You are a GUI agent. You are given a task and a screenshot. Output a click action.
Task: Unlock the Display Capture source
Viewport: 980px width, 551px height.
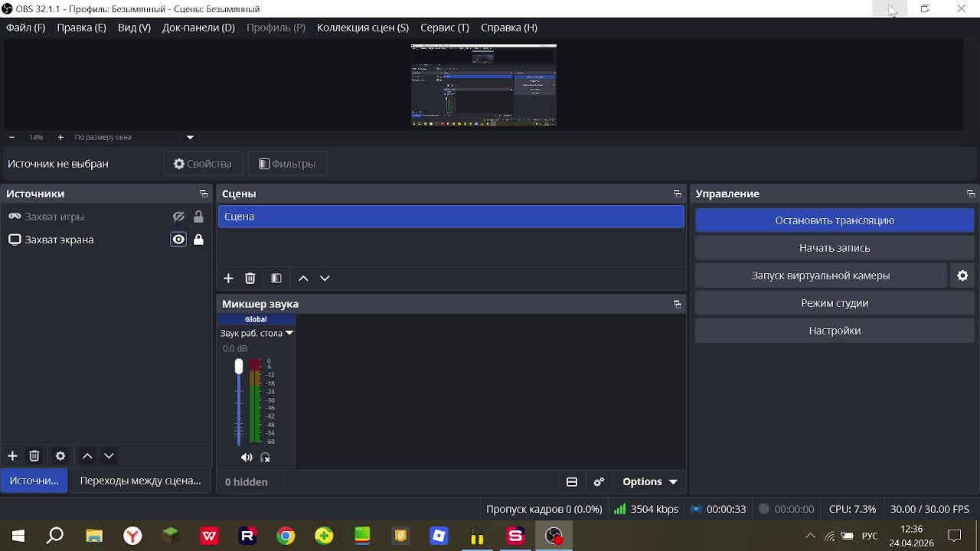[x=198, y=240]
